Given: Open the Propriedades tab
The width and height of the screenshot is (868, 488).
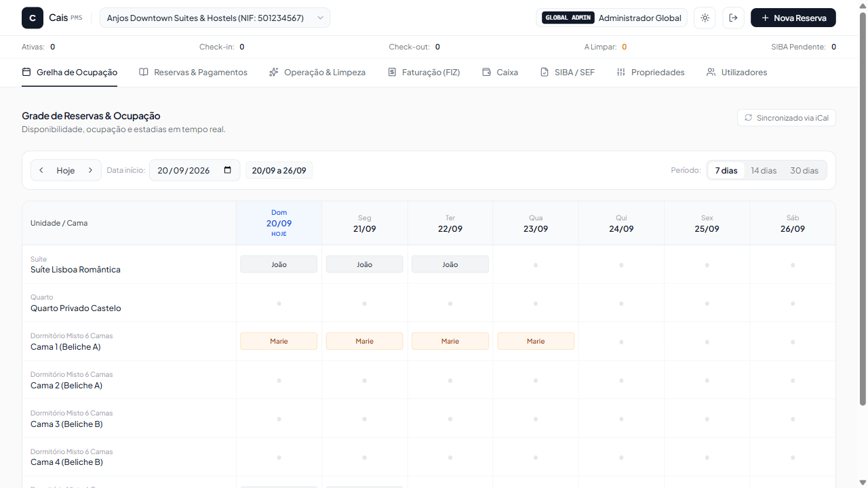Looking at the screenshot, I should [x=650, y=72].
